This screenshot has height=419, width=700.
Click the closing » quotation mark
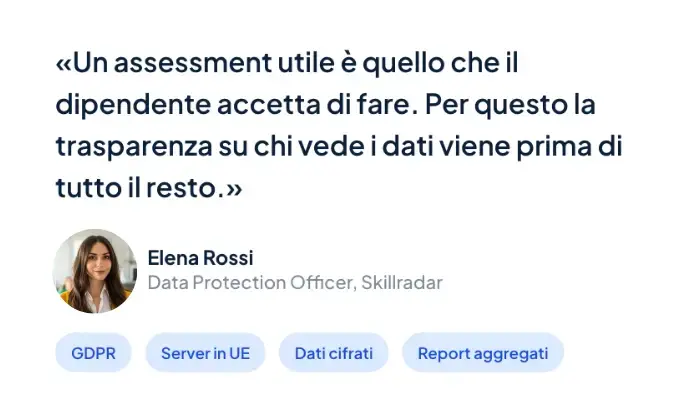[234, 189]
